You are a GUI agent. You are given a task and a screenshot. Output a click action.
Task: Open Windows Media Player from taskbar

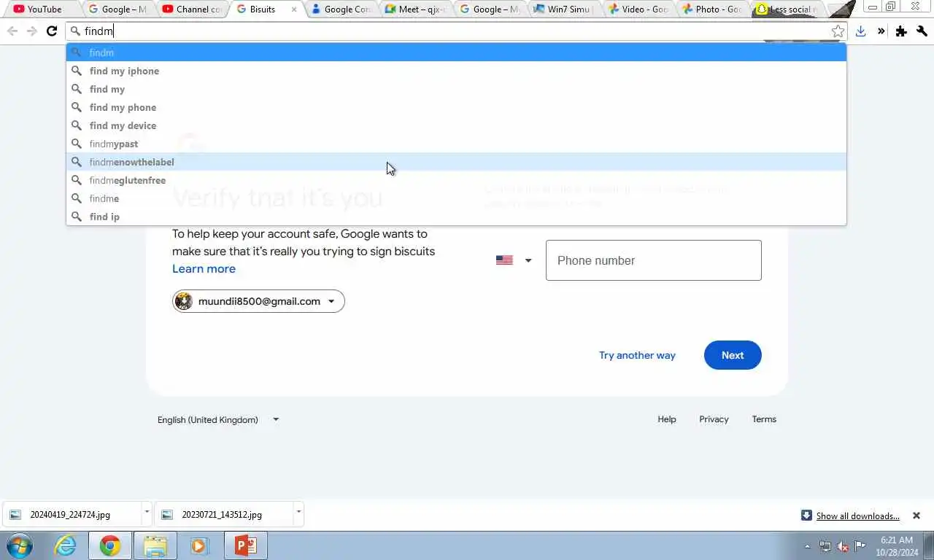[x=199, y=545]
